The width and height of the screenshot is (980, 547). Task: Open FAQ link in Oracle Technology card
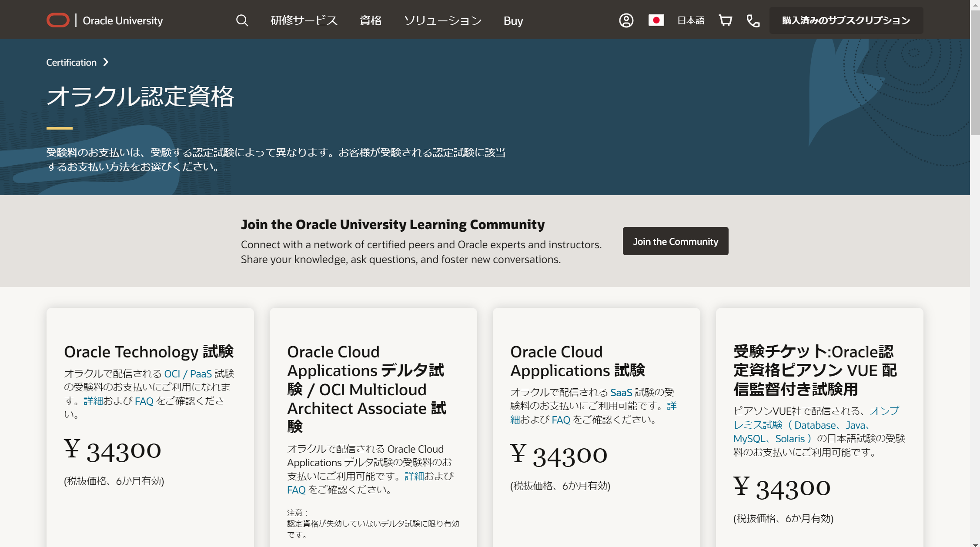tap(144, 401)
